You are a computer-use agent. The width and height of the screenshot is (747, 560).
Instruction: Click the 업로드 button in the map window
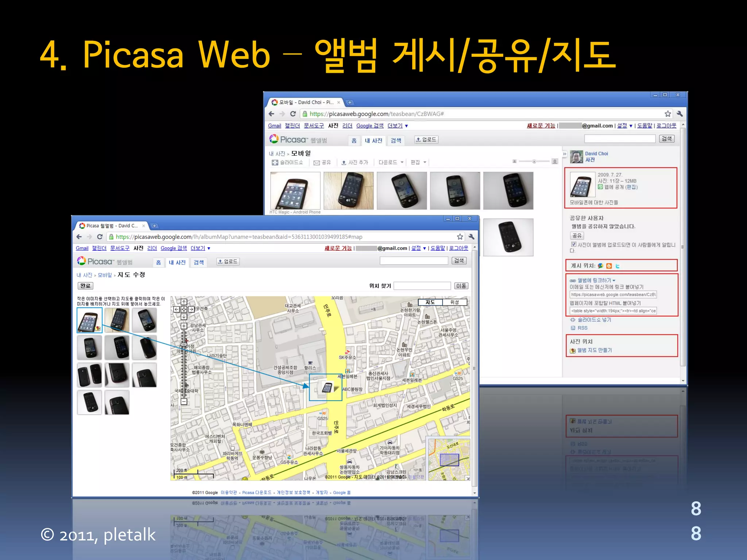click(x=228, y=261)
